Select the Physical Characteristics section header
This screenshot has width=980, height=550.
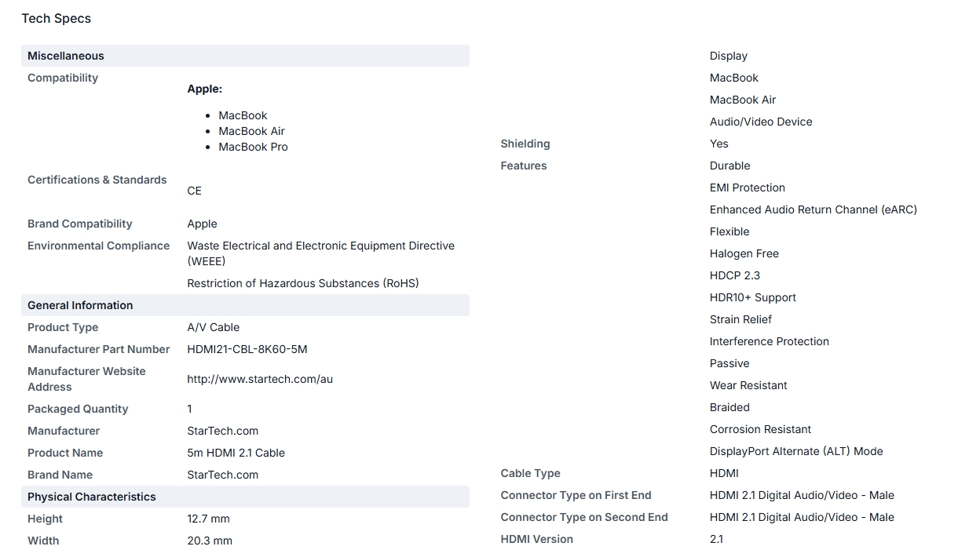tap(245, 497)
